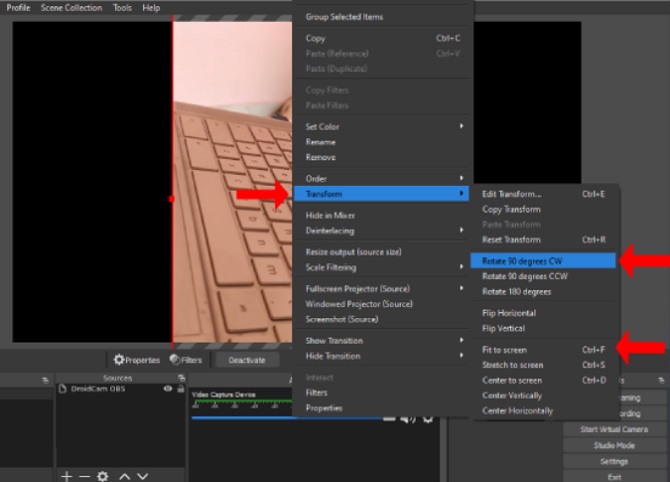Expand the Order submenu

pyautogui.click(x=383, y=178)
